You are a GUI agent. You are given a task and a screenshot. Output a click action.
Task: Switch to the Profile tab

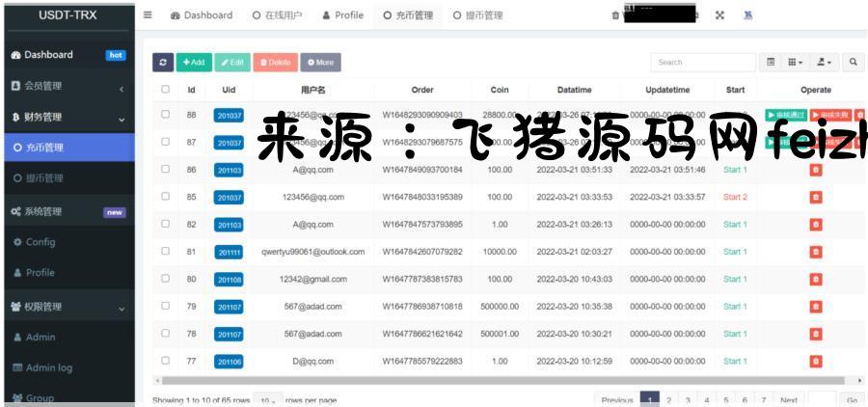343,15
